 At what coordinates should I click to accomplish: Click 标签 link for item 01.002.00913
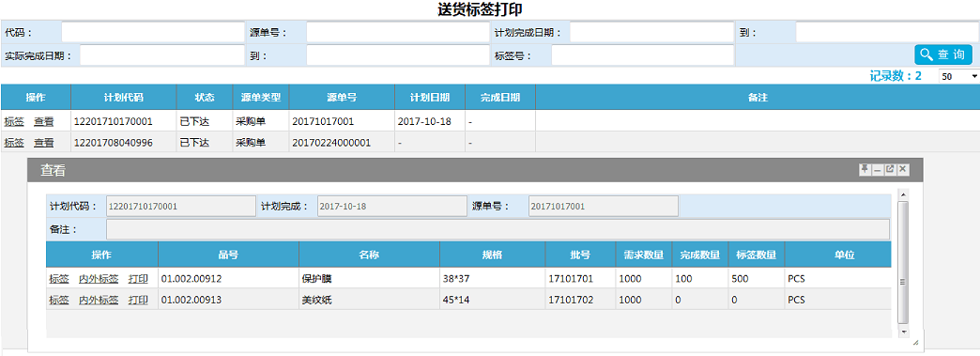click(x=59, y=300)
